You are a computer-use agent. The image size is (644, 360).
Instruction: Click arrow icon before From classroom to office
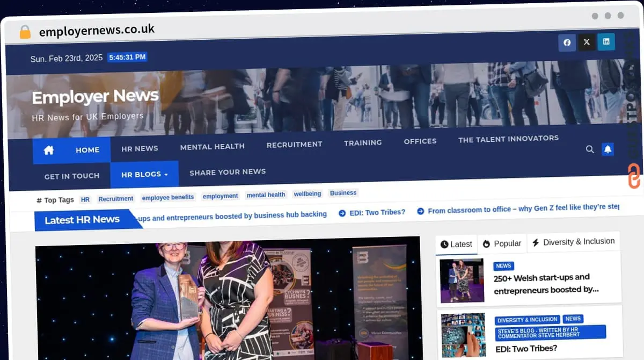(x=420, y=211)
